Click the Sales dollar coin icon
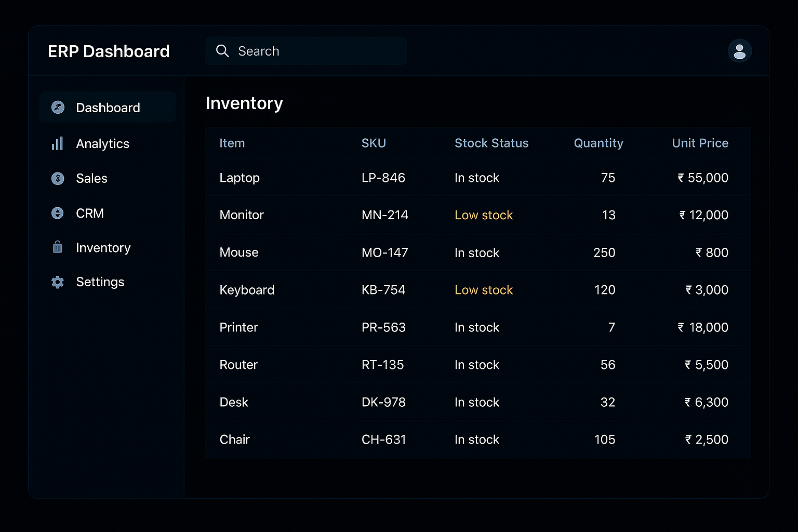The width and height of the screenshot is (798, 532). click(58, 178)
